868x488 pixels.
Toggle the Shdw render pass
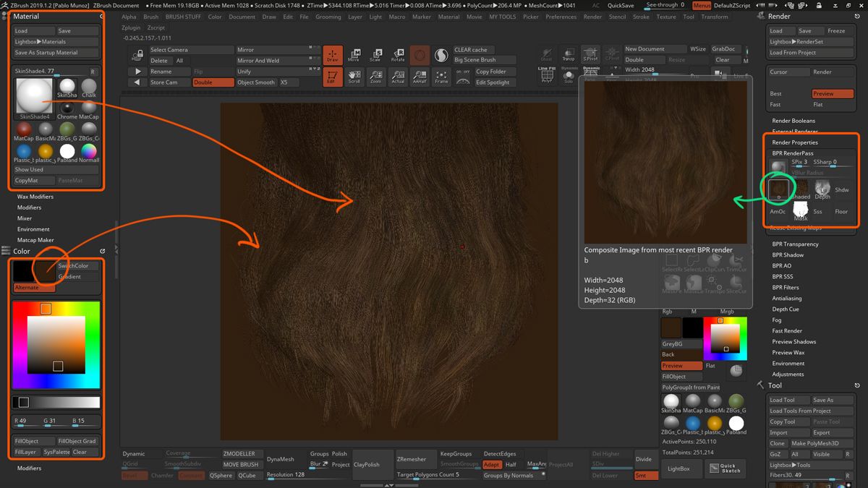(842, 189)
